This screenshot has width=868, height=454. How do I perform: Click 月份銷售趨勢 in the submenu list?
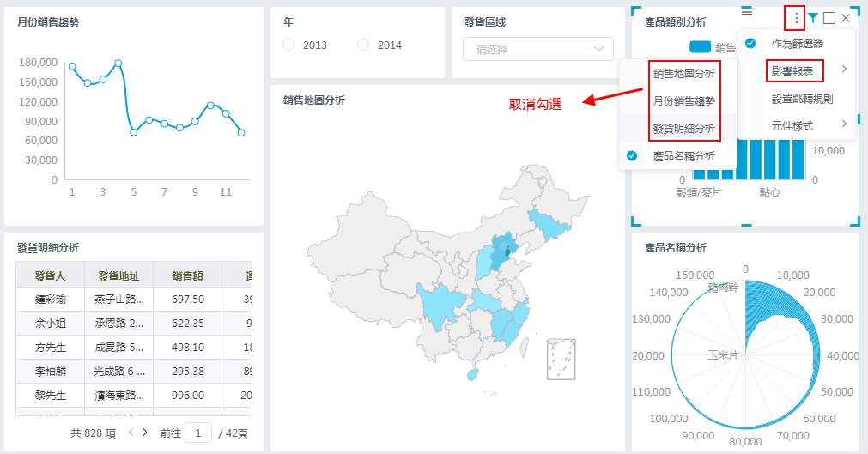click(683, 101)
